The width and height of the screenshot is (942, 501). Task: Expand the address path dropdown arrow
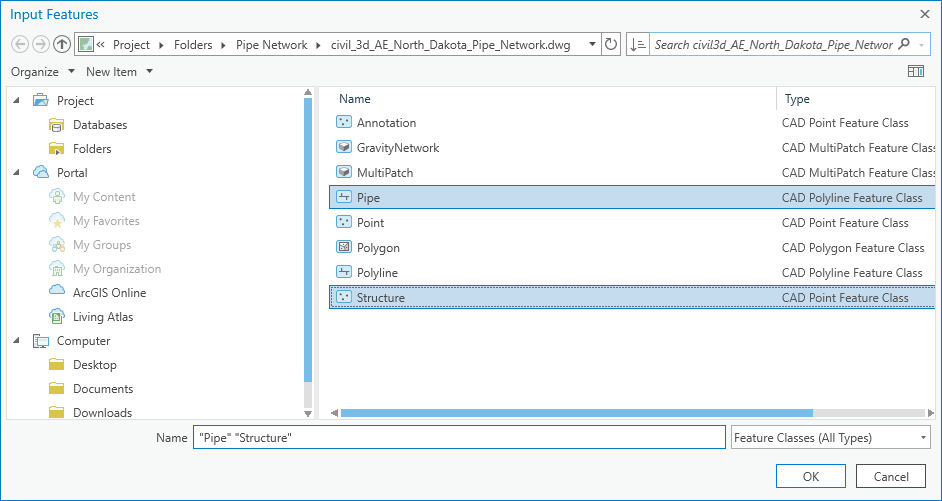591,45
